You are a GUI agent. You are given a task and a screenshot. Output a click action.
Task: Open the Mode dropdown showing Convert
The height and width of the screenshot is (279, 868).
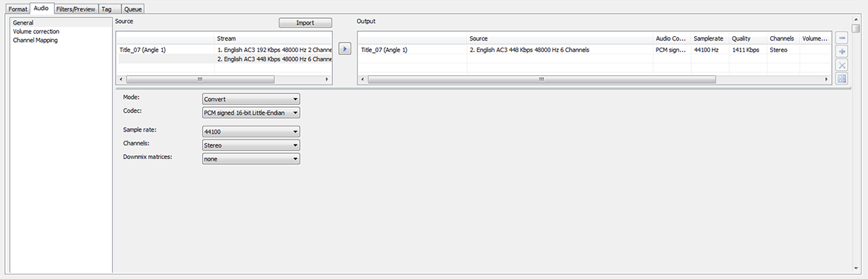[251, 100]
